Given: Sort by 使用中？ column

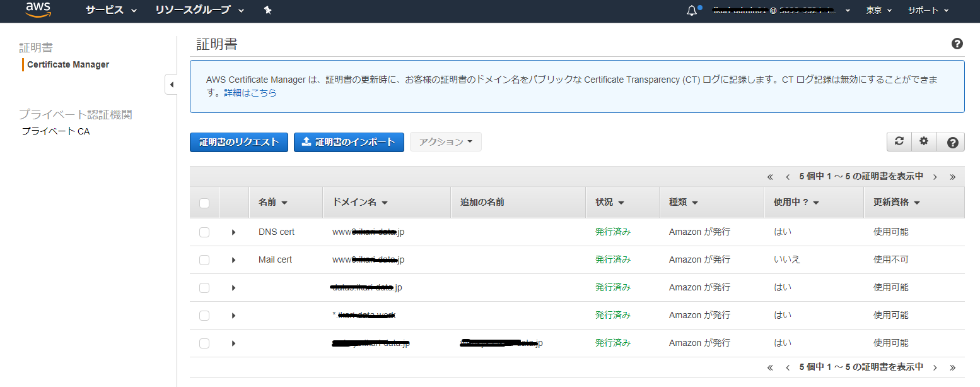Looking at the screenshot, I should click(796, 203).
